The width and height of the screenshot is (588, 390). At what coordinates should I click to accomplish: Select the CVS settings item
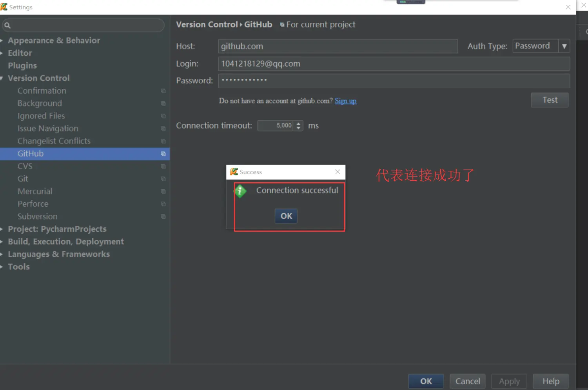coord(25,166)
